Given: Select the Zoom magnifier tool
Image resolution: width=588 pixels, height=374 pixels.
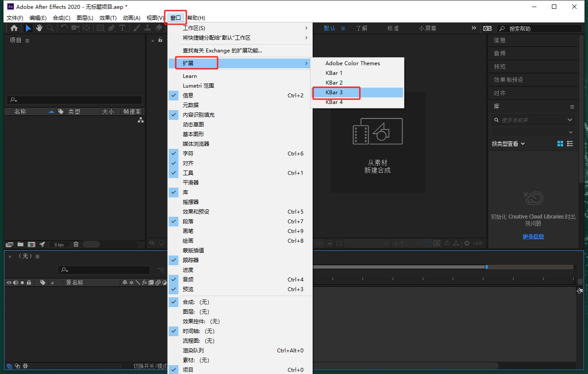Looking at the screenshot, I should click(x=50, y=28).
